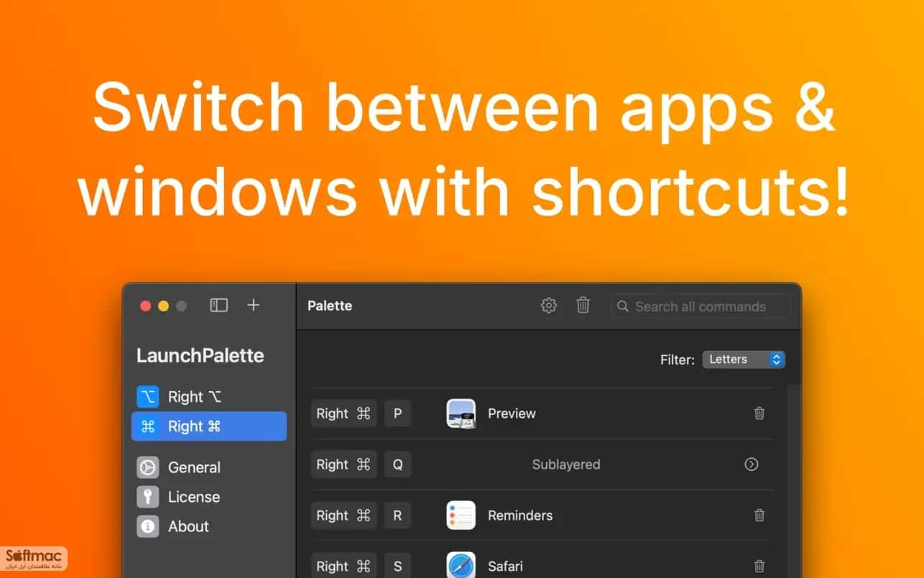Image resolution: width=924 pixels, height=578 pixels.
Task: Select the Sublayered label
Action: [x=566, y=464]
